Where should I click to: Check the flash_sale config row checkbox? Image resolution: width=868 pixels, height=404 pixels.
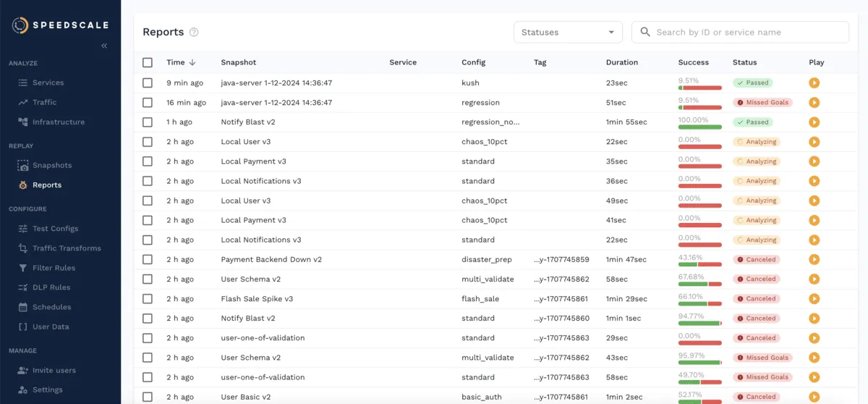click(x=148, y=298)
